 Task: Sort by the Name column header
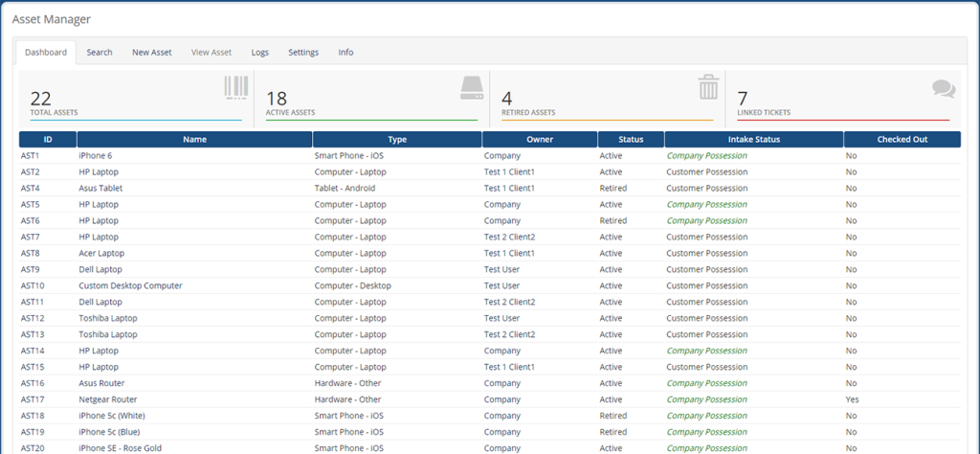[x=194, y=140]
